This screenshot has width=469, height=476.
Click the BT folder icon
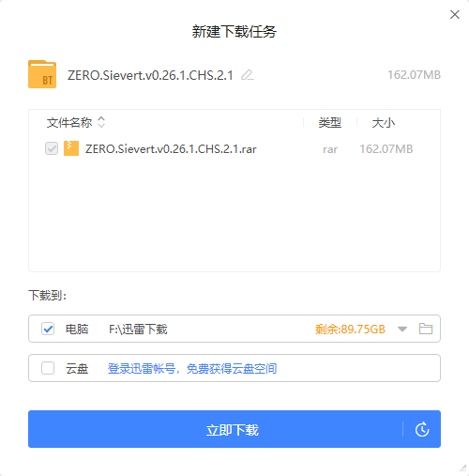click(42, 74)
